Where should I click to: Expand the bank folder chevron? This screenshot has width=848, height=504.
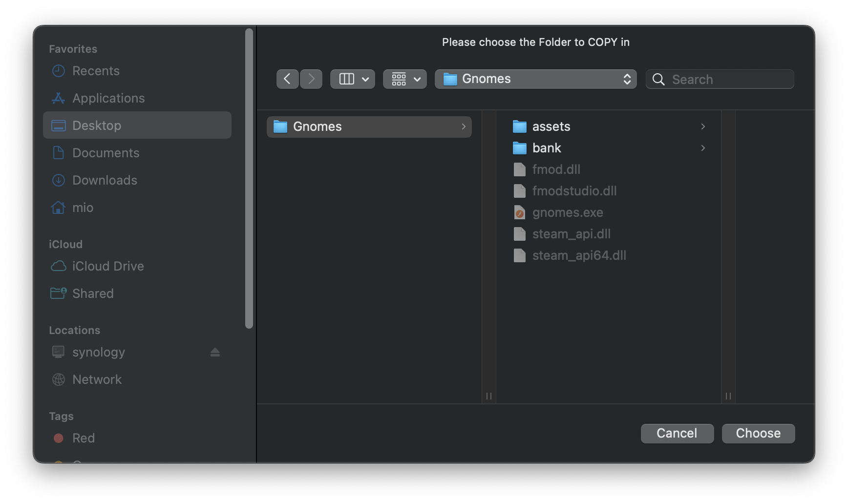[x=703, y=148]
